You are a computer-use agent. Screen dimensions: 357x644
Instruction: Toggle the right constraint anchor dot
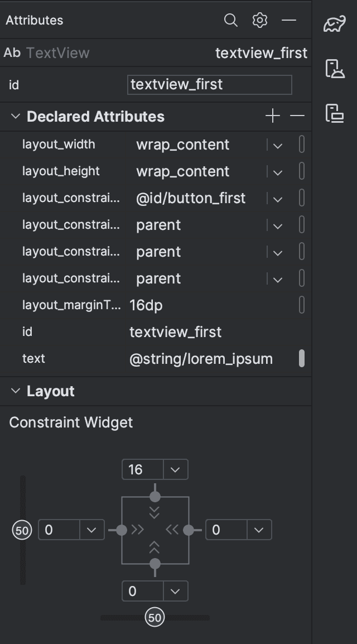189,530
